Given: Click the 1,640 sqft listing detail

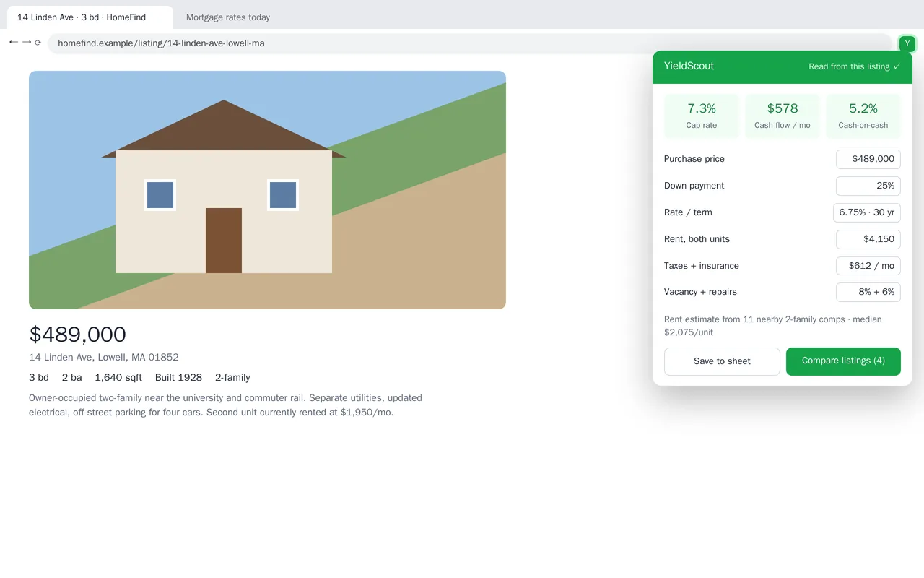Looking at the screenshot, I should tap(118, 378).
